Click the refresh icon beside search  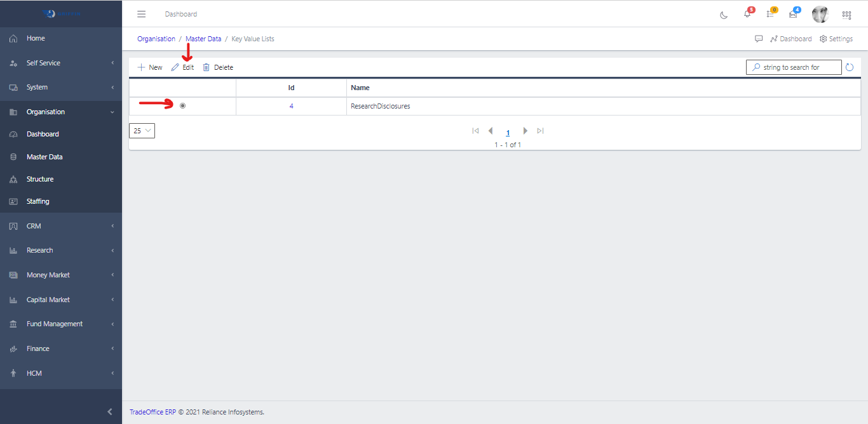(850, 67)
